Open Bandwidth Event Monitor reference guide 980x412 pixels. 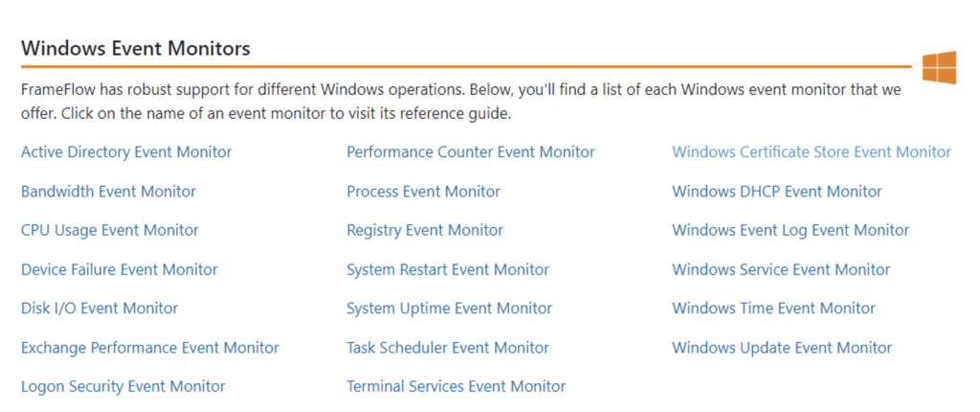coord(109,192)
